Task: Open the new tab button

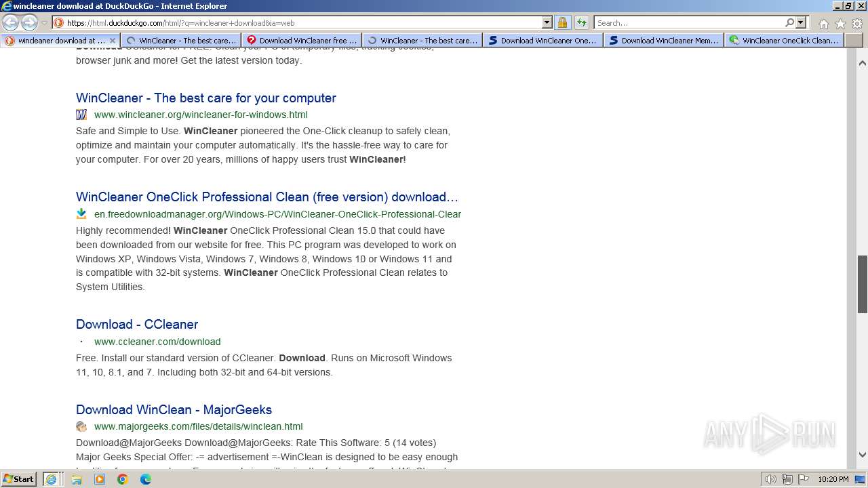Action: 854,41
